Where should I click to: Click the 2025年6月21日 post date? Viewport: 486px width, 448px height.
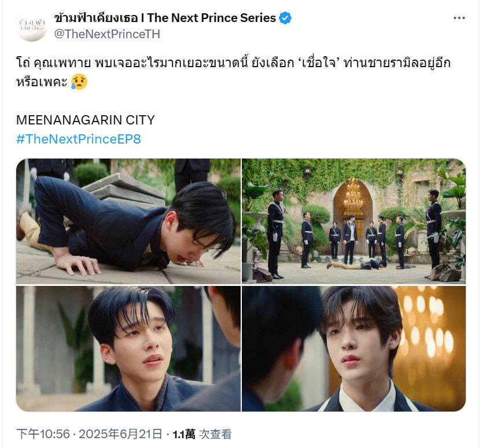pos(120,434)
